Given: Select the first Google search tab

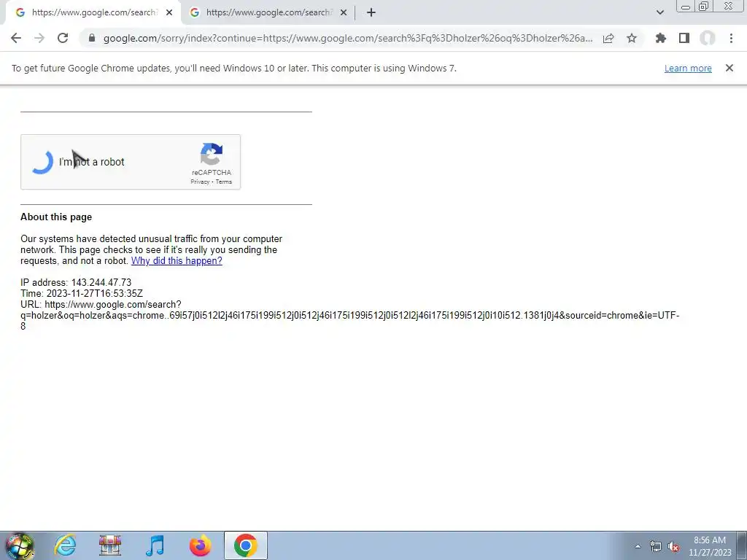Looking at the screenshot, I should [93, 12].
